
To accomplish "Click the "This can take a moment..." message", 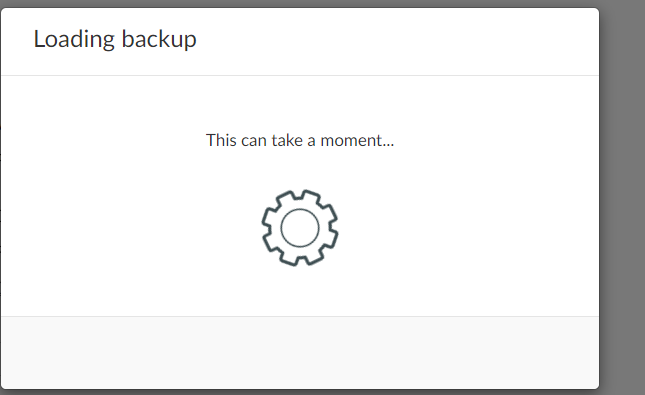I will coord(300,140).
